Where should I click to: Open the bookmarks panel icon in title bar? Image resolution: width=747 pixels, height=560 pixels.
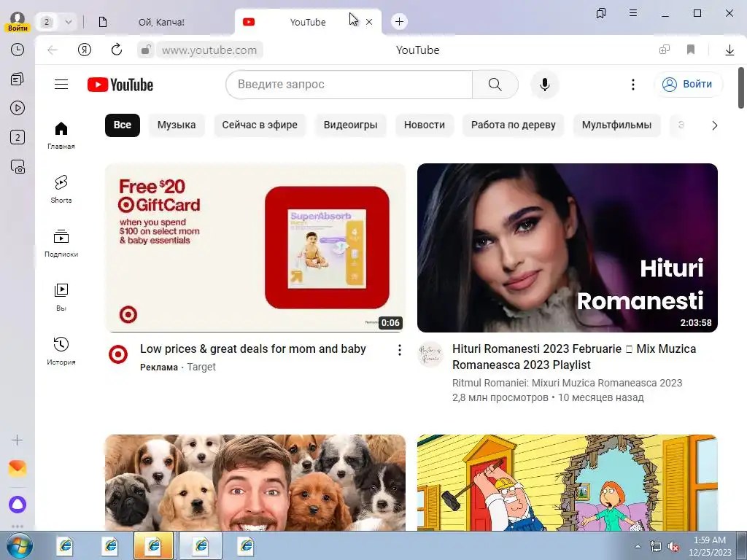click(601, 13)
